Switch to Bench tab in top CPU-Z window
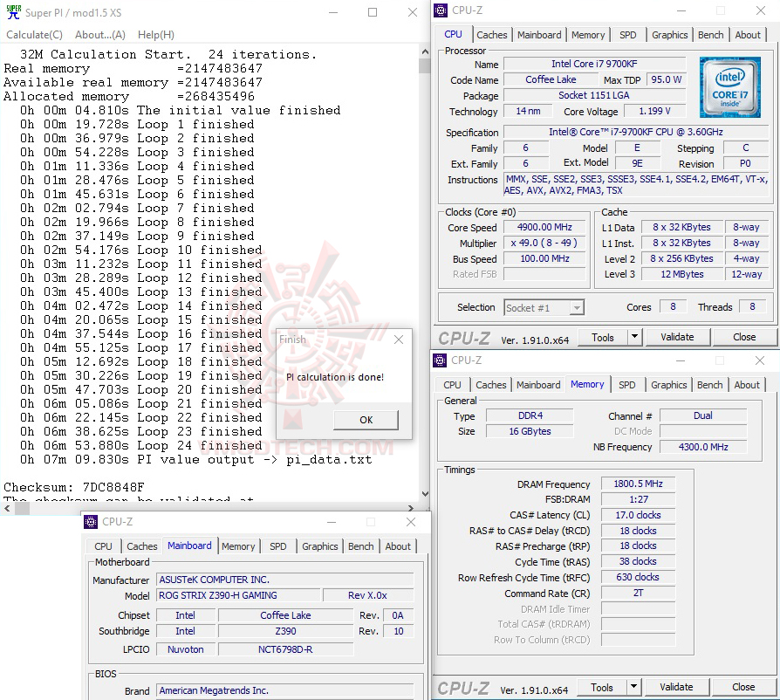The width and height of the screenshot is (780, 700). 710,35
